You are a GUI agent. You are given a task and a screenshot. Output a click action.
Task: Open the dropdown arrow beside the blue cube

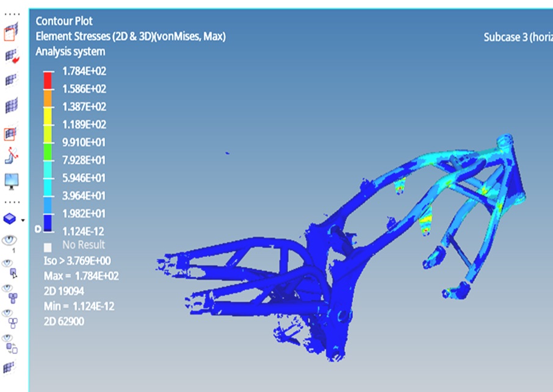pos(23,220)
